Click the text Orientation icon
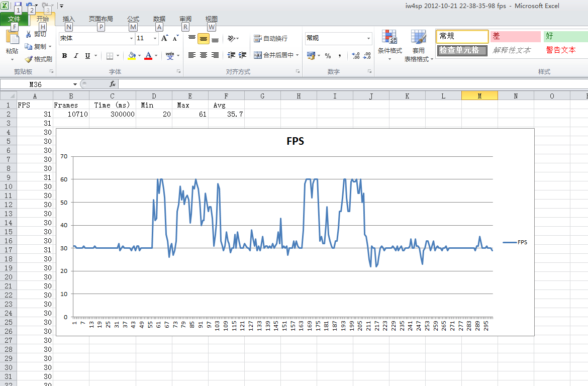The image size is (588, 386). (x=231, y=38)
